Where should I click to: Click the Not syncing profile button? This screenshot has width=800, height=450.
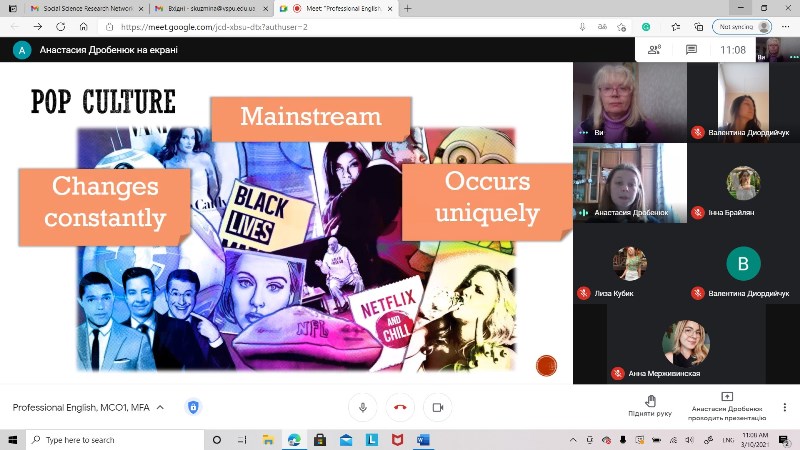pos(742,27)
